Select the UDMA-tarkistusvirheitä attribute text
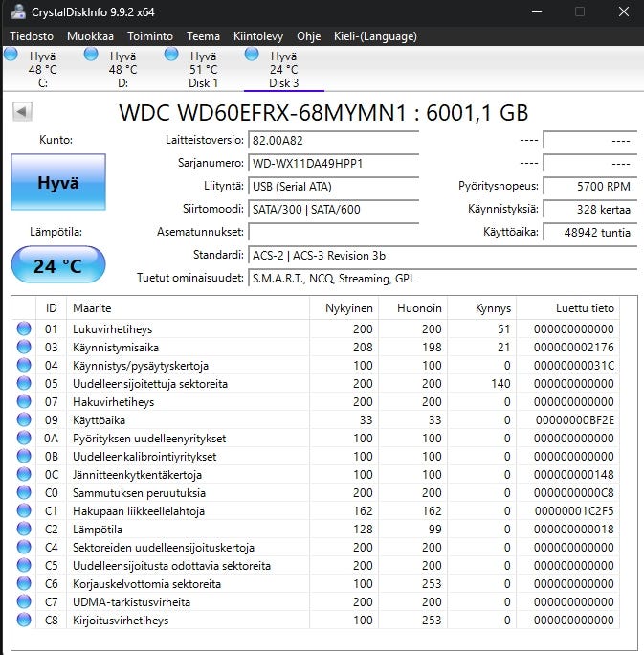The height and width of the screenshot is (655, 644). 131,602
